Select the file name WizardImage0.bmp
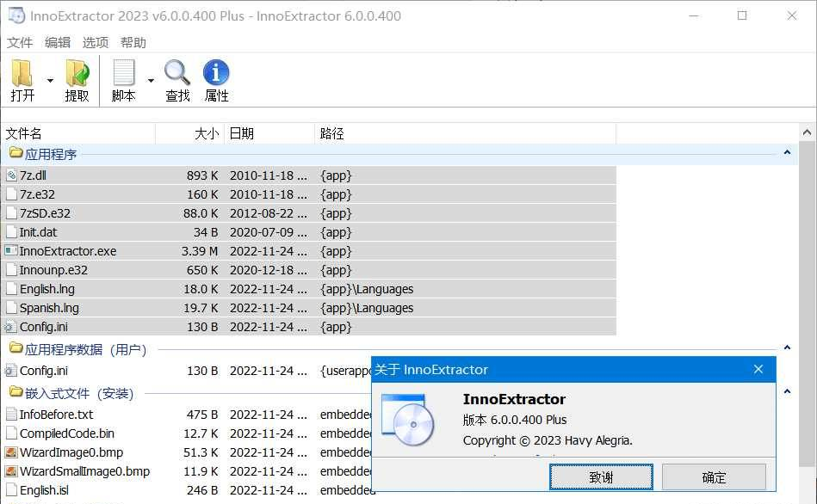This screenshot has height=504, width=817. pyautogui.click(x=71, y=452)
